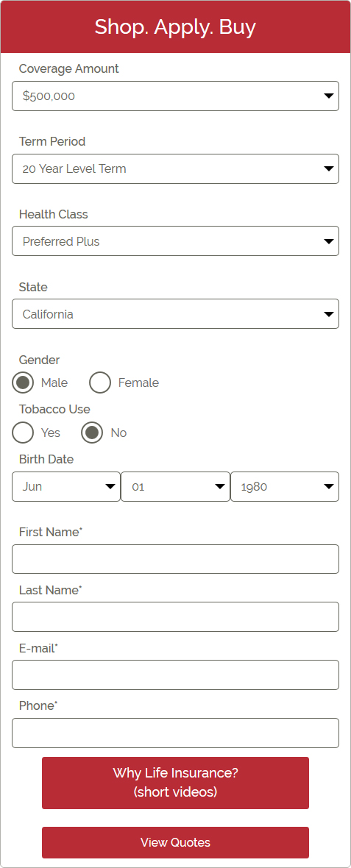Open the Coverage Amount dropdown

point(175,96)
